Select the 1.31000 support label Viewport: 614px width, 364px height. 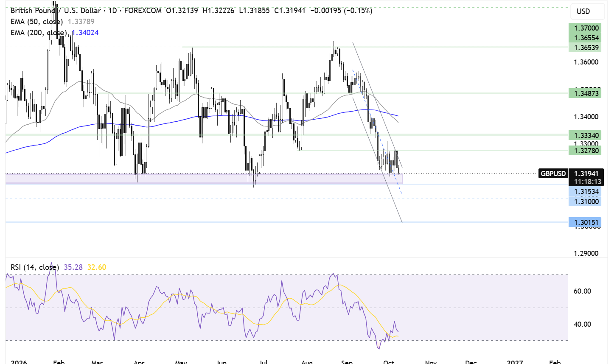pyautogui.click(x=585, y=202)
